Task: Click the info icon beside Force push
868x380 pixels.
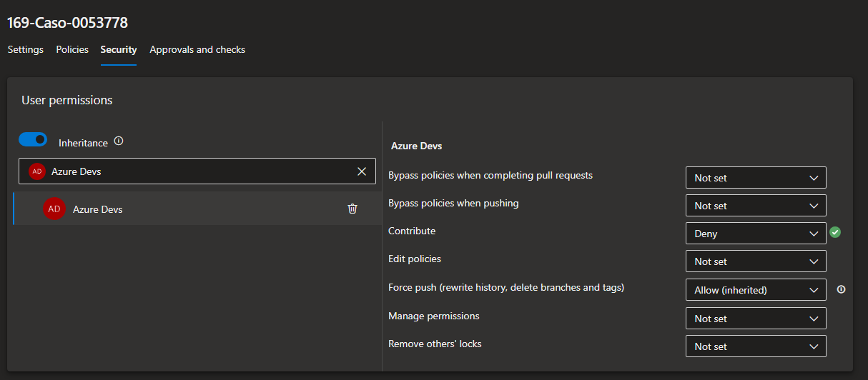Action: click(x=841, y=289)
